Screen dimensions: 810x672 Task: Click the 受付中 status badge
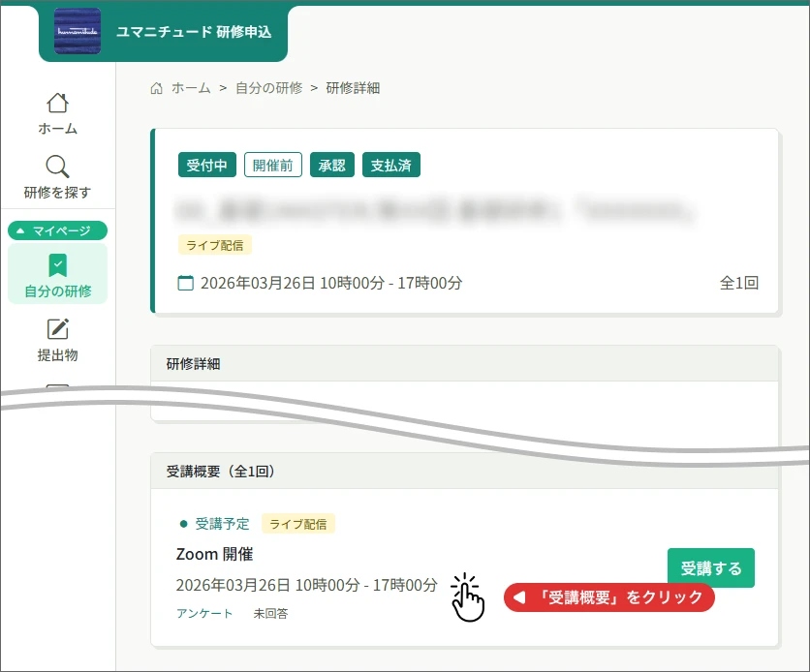[207, 165]
